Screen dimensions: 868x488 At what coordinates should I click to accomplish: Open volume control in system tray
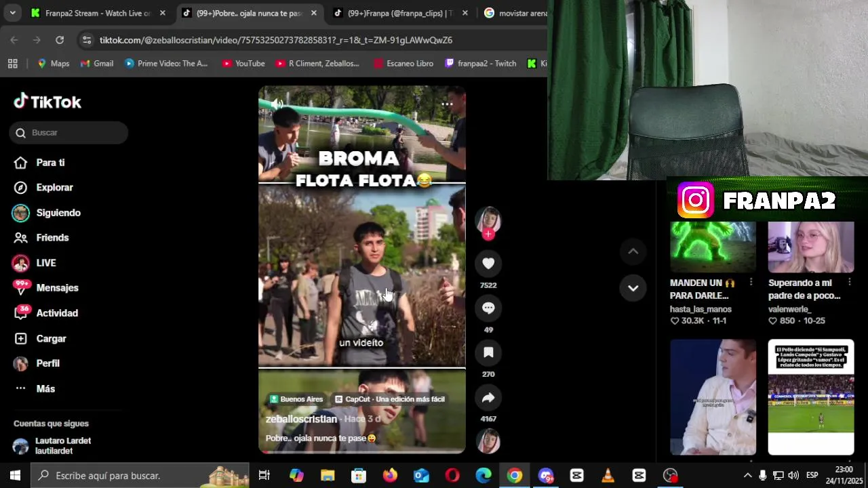pyautogui.click(x=793, y=475)
